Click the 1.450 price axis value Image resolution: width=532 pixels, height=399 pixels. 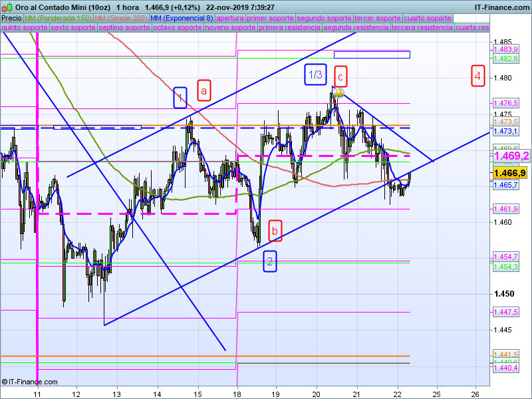[504, 294]
